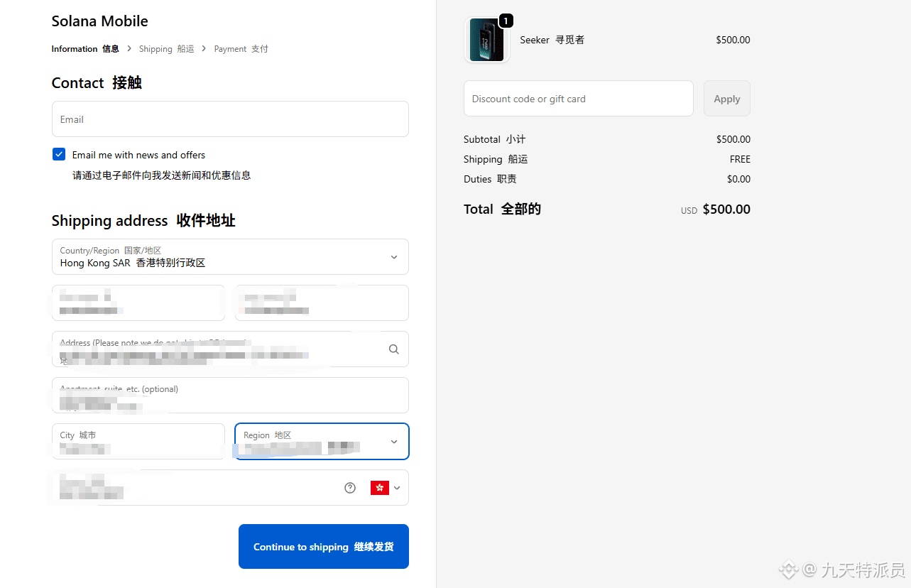Click the address search magnifier icon
Image resolution: width=911 pixels, height=588 pixels.
click(394, 349)
